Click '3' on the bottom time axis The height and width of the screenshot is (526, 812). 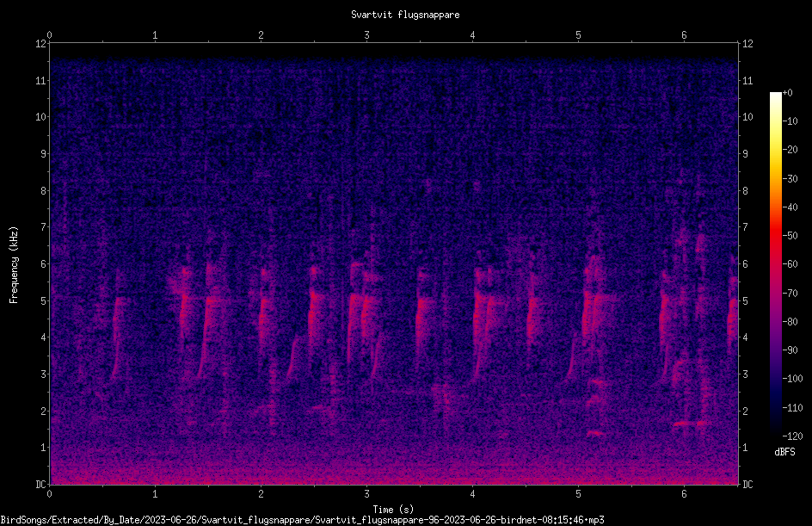tap(366, 494)
